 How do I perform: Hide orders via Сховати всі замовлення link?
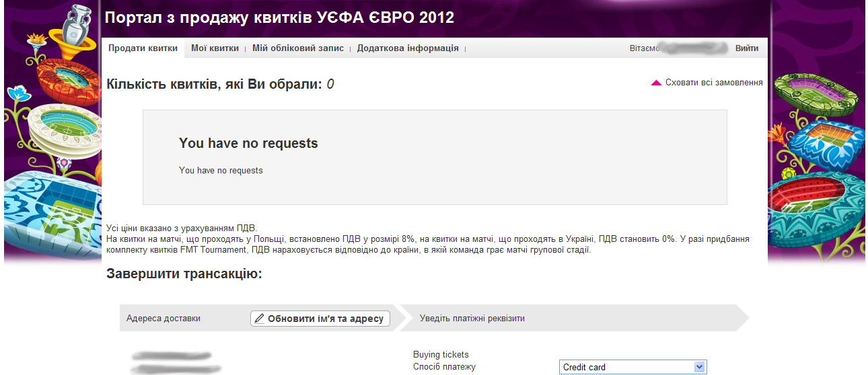click(713, 83)
